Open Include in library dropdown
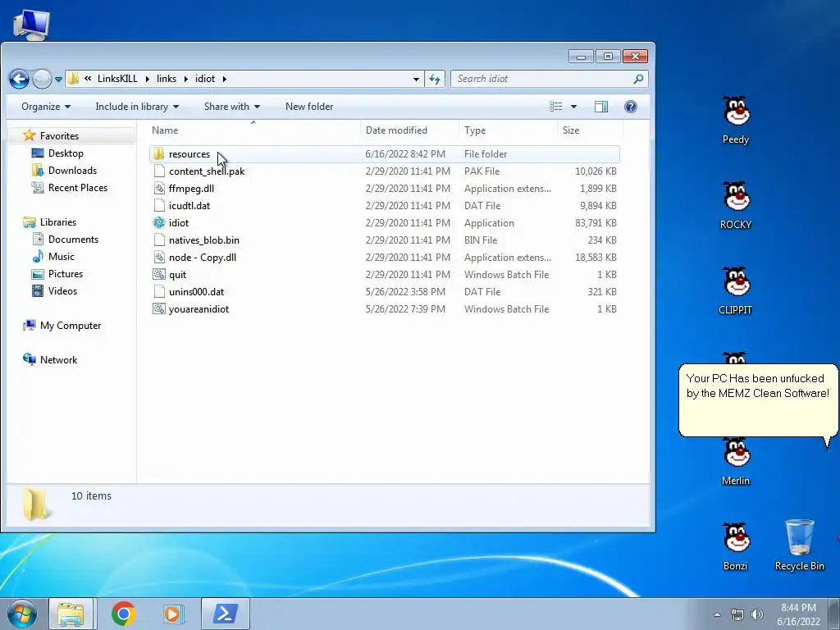 tap(137, 107)
